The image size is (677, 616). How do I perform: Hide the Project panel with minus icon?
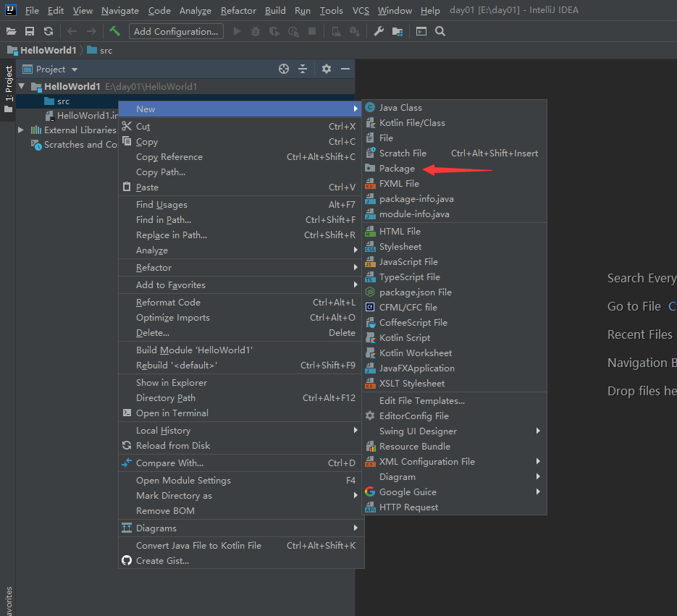(345, 69)
